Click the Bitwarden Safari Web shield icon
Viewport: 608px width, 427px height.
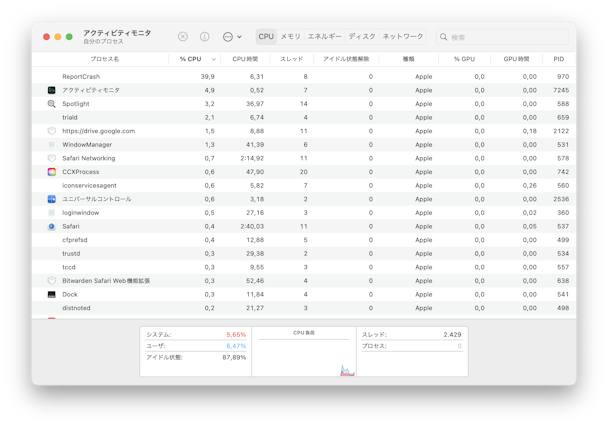[x=51, y=280]
